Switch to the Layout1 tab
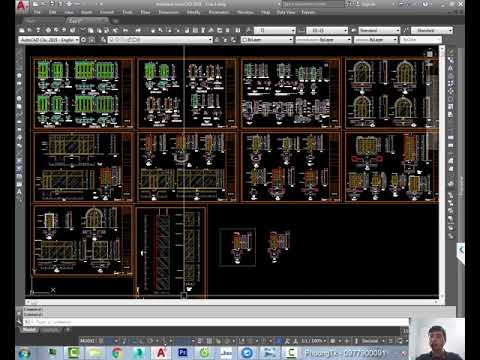 pyautogui.click(x=51, y=330)
